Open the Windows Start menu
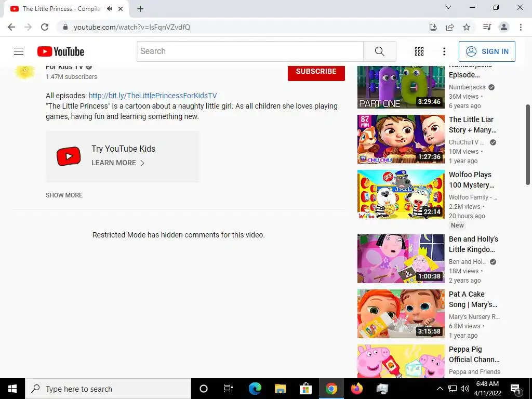Image resolution: width=532 pixels, height=399 pixels. (12, 389)
